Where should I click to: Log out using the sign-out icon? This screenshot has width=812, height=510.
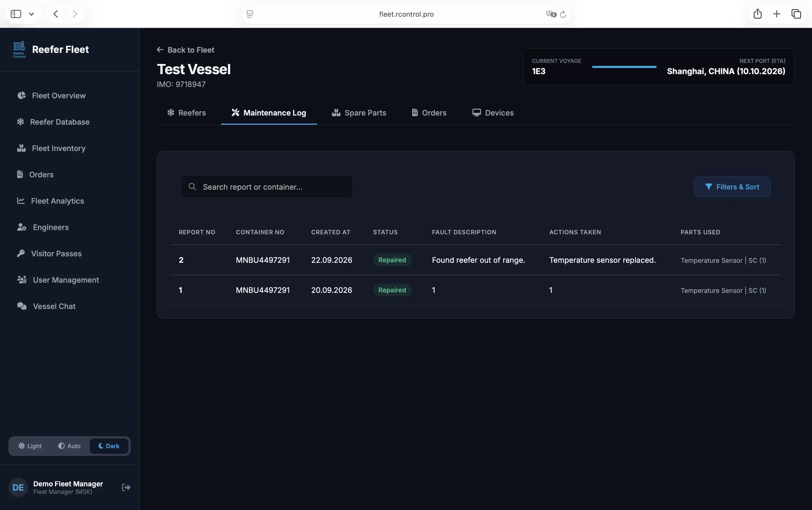click(x=126, y=487)
